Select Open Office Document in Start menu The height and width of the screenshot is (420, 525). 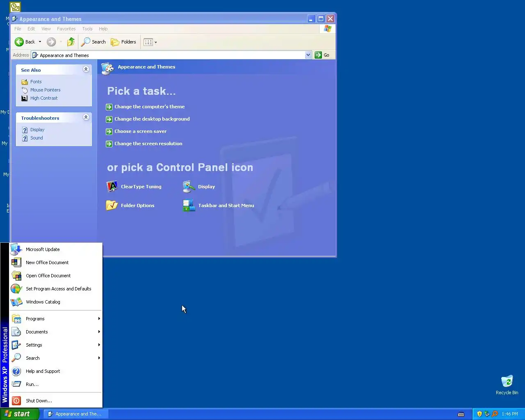[x=56, y=276]
